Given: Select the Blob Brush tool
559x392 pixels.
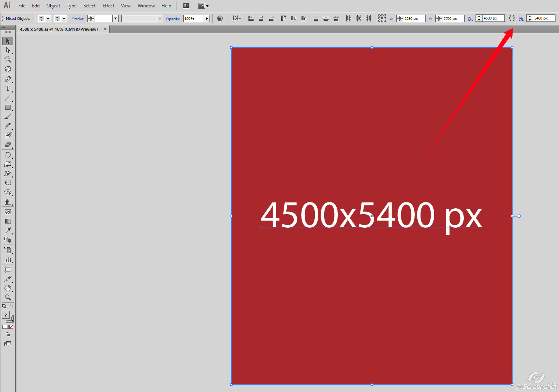Looking at the screenshot, I should coord(8,135).
